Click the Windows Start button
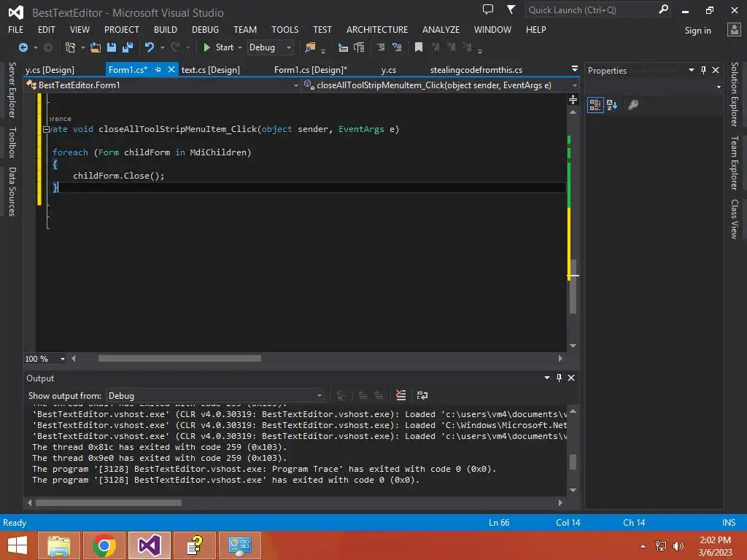 [18, 545]
